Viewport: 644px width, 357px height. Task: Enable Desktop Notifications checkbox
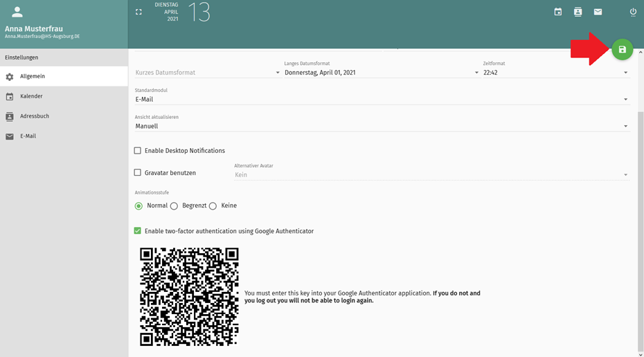click(138, 151)
